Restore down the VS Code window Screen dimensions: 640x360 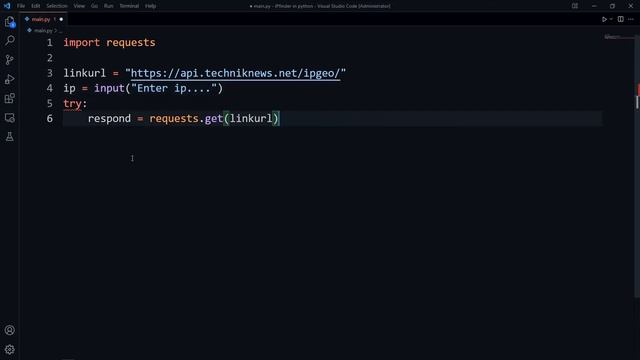click(x=612, y=6)
